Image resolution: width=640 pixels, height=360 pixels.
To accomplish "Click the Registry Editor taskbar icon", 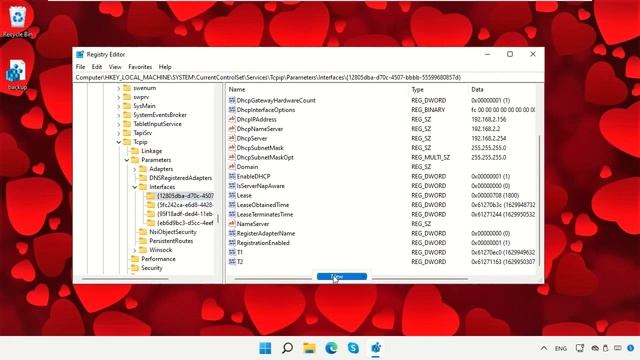I will (x=376, y=348).
